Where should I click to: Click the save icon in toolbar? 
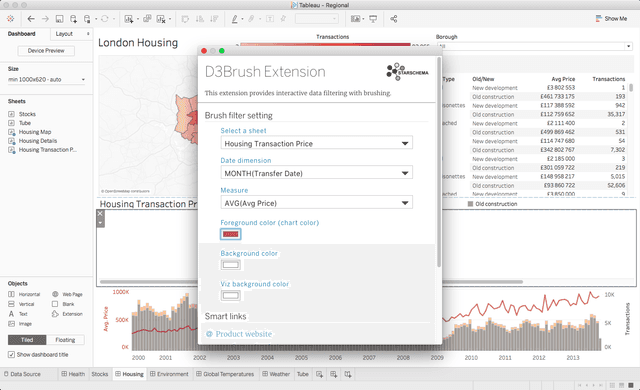60,19
